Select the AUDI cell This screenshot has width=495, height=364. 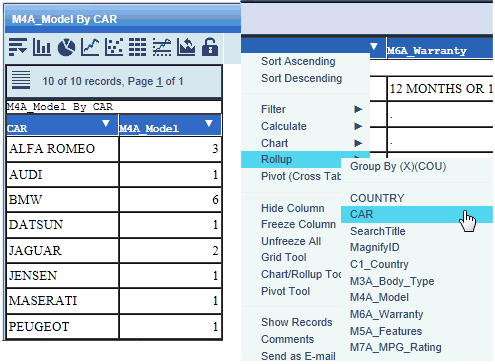pos(62,174)
